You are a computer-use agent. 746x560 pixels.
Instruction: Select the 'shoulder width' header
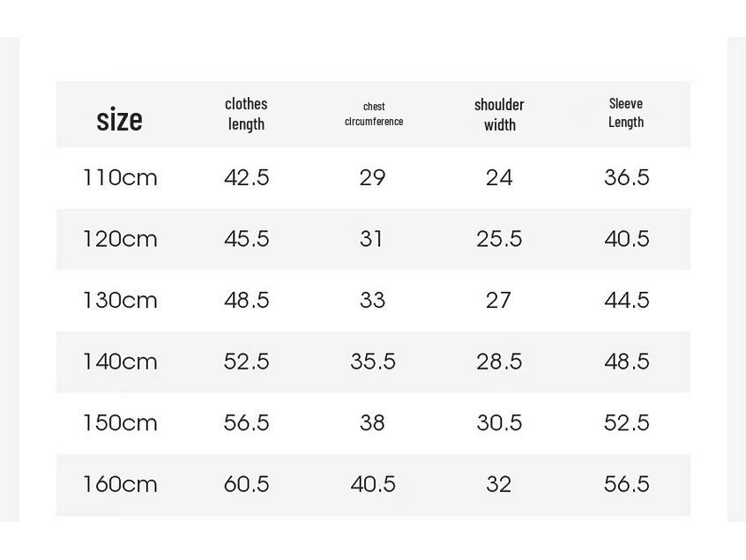tap(499, 115)
